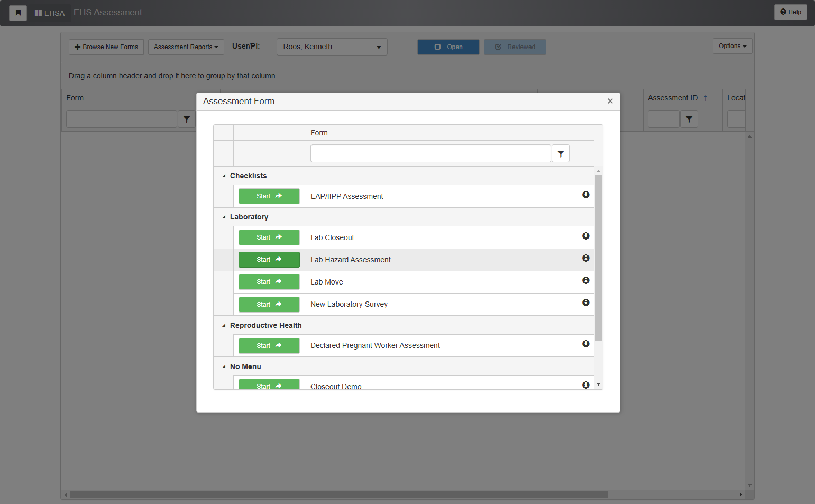Start the New Laboratory Survey form

269,305
